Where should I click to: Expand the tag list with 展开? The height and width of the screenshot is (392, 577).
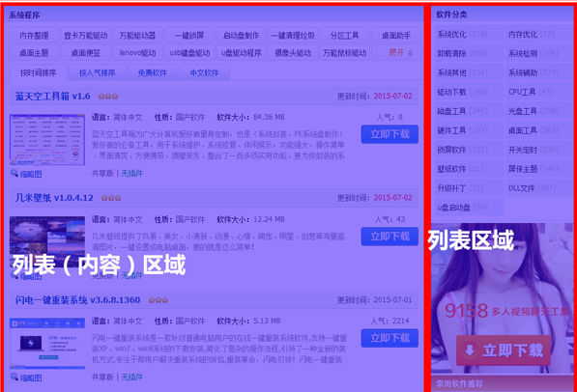396,53
